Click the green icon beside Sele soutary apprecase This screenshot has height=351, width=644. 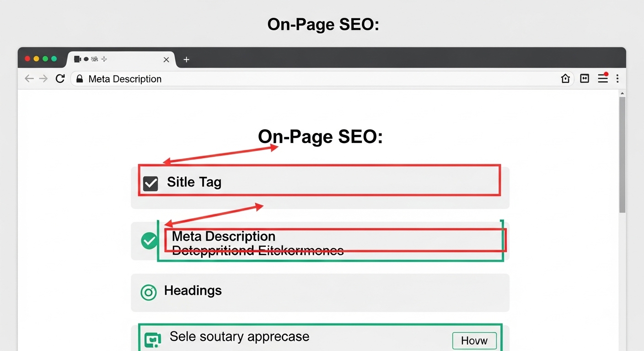click(x=152, y=340)
